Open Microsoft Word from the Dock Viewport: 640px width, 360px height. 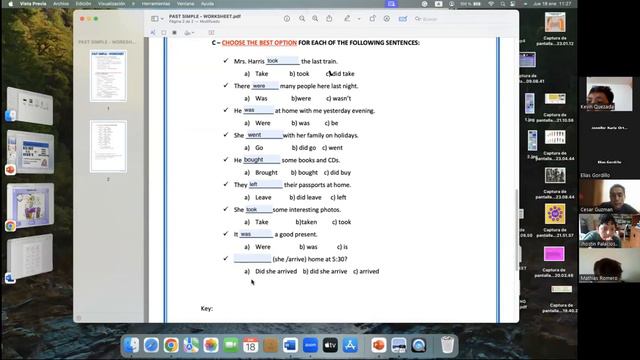pyautogui.click(x=290, y=345)
